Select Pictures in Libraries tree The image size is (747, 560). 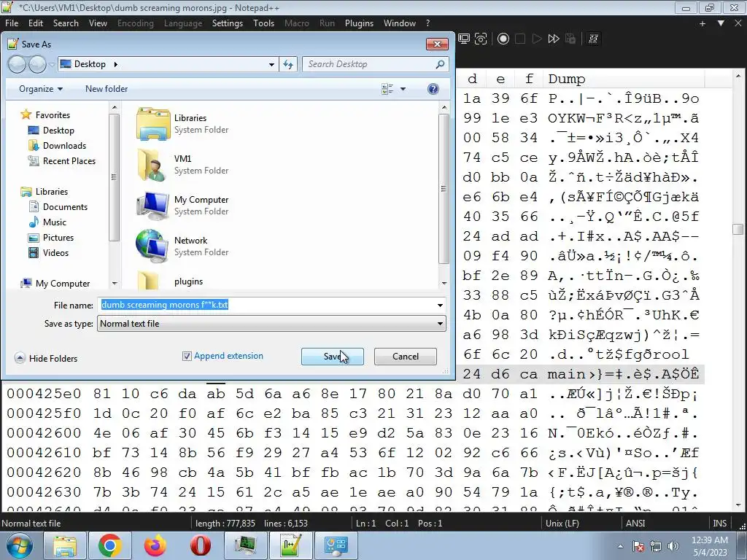51,238
